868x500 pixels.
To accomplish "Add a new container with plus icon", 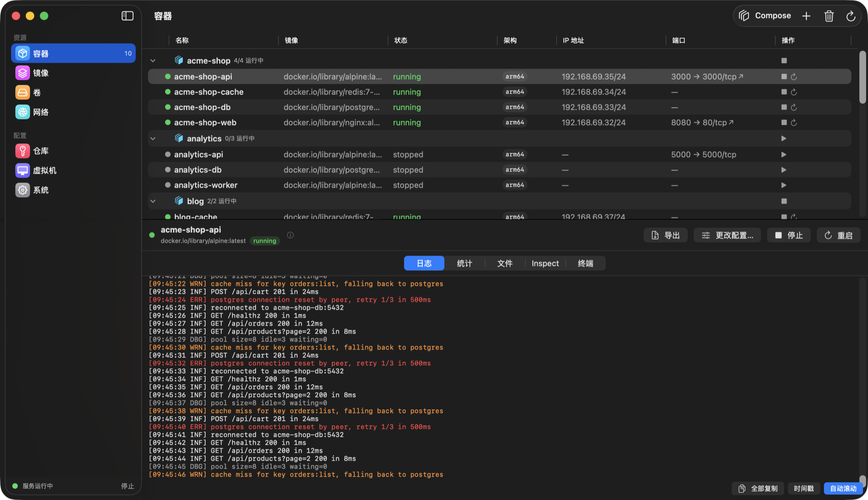I will (x=806, y=16).
